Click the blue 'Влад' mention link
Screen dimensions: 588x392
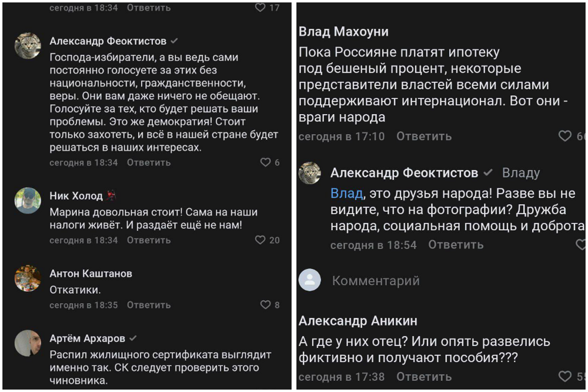[x=346, y=194]
